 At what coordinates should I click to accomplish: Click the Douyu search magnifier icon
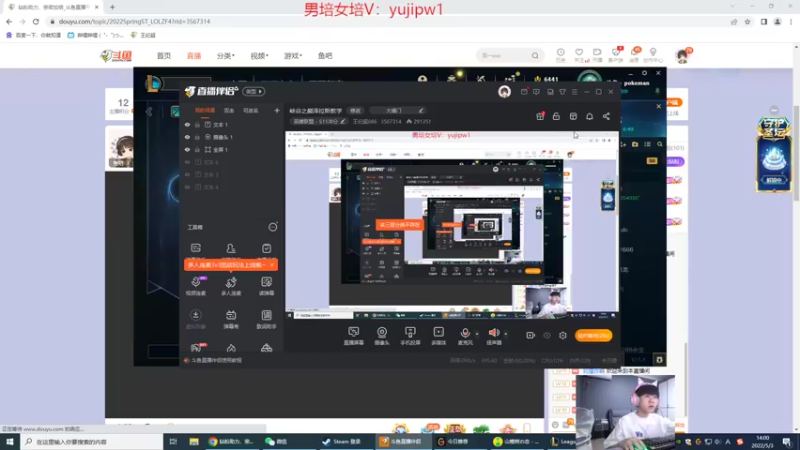tap(535, 56)
